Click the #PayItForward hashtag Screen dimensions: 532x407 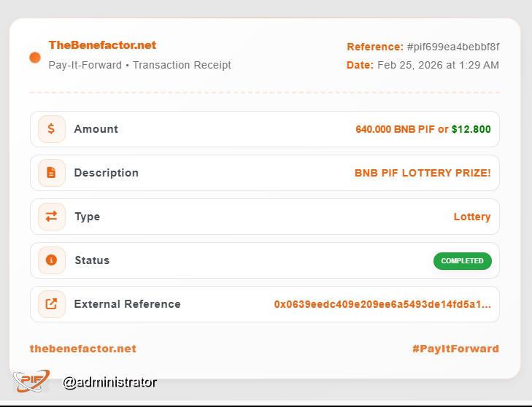click(455, 349)
